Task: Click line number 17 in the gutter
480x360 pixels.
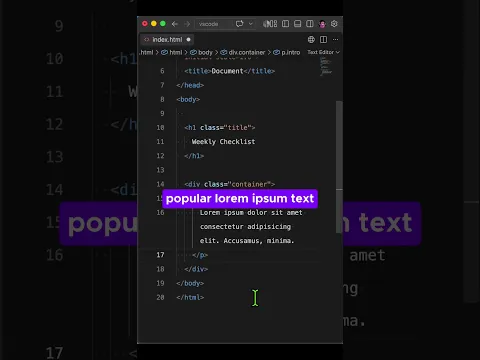Action: pos(160,255)
